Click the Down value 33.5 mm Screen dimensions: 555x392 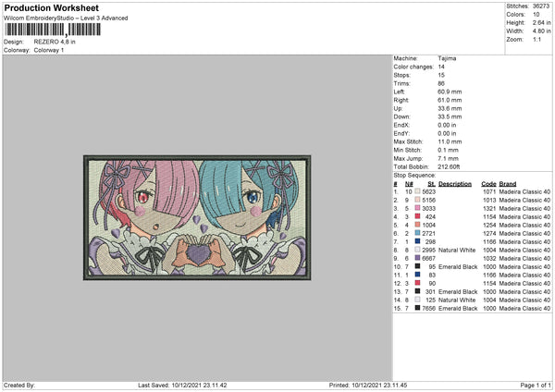(450, 116)
